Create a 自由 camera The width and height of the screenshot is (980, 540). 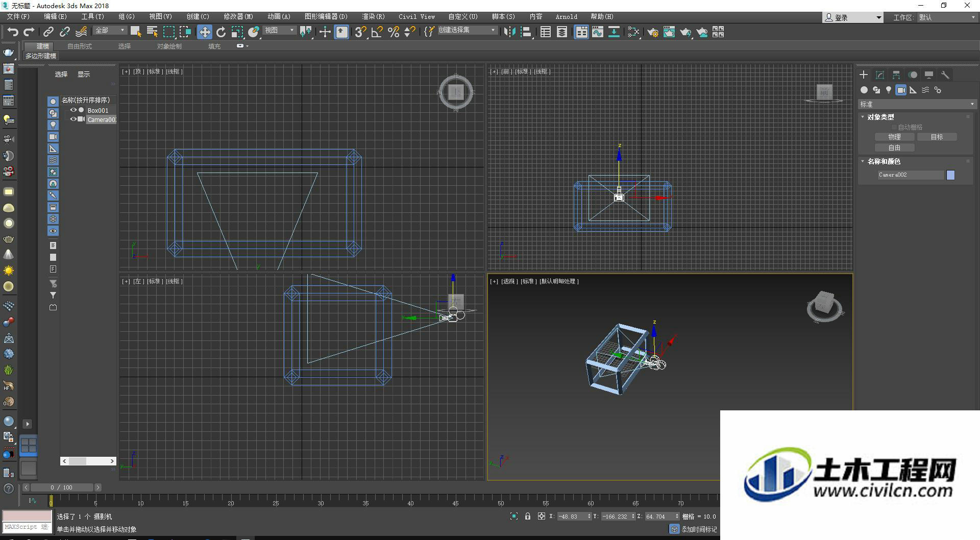(894, 148)
